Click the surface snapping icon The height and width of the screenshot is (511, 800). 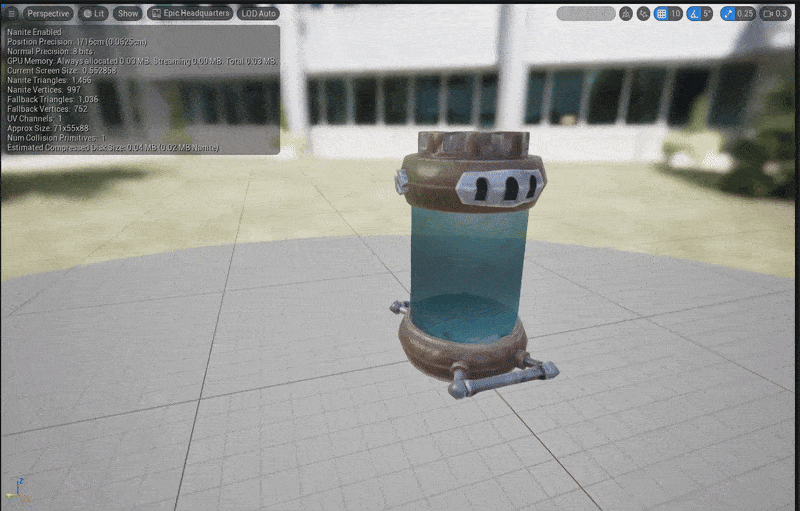coord(643,14)
